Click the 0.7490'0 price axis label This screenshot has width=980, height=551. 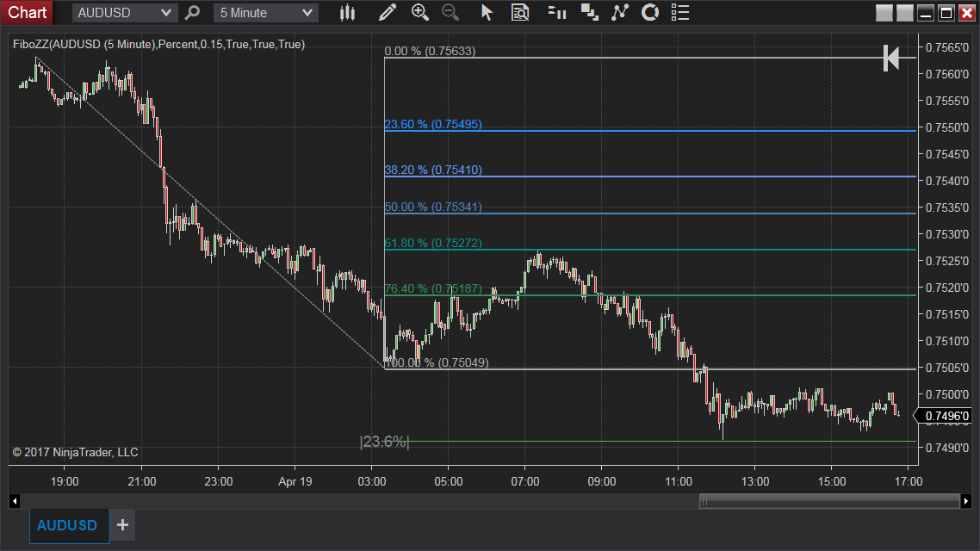coord(947,448)
